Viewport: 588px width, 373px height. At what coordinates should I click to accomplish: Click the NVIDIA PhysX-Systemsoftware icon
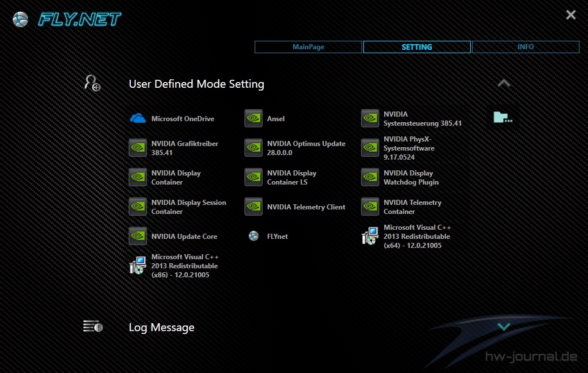click(x=370, y=148)
